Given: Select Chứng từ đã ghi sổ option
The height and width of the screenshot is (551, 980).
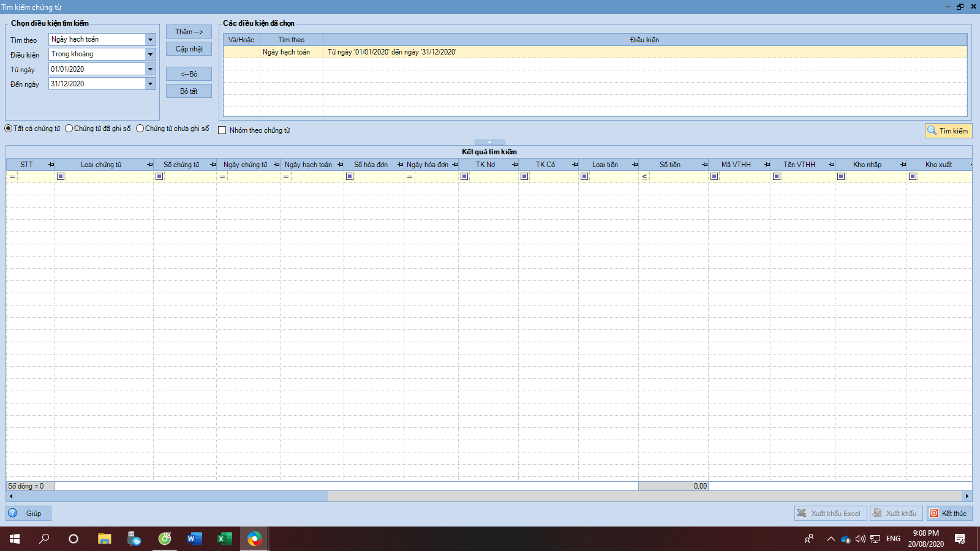Looking at the screenshot, I should (x=69, y=129).
